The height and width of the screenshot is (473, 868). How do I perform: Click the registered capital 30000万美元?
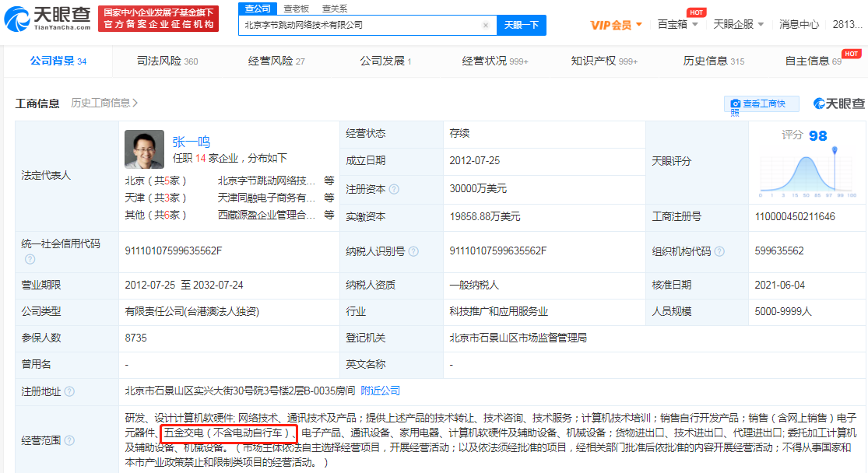click(x=478, y=189)
